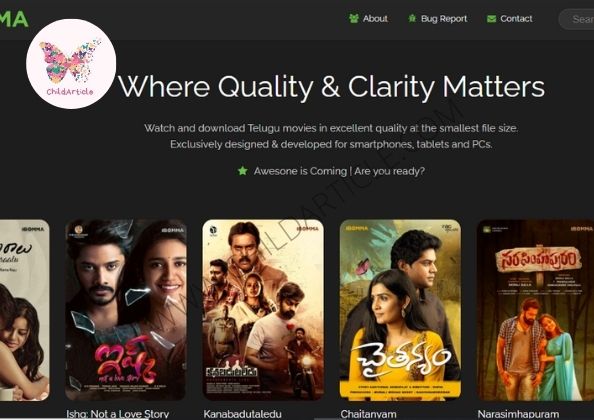Click the green star icon
Screen dimensions: 594x420
(242, 171)
